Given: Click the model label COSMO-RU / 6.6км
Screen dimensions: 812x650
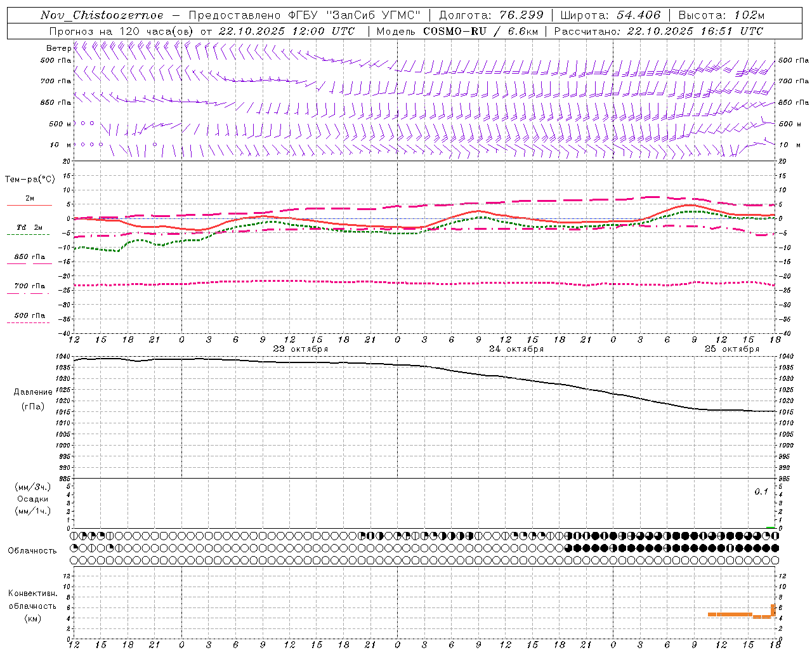Looking at the screenshot, I should [x=481, y=31].
